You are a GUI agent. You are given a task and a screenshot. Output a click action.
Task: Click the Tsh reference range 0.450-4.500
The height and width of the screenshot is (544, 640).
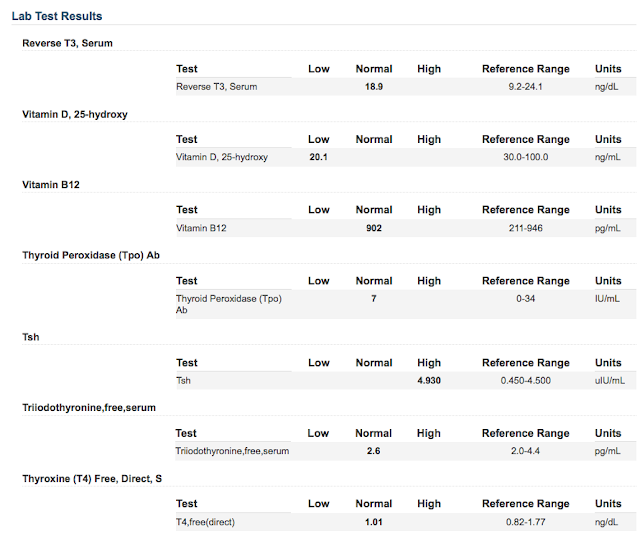point(525,381)
